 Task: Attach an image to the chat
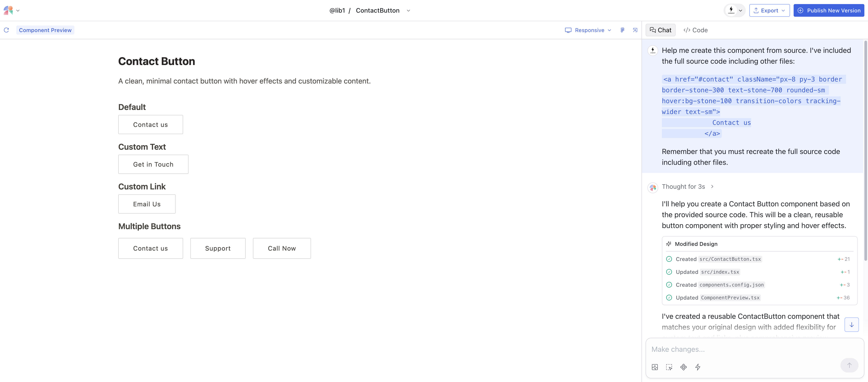coord(655,367)
